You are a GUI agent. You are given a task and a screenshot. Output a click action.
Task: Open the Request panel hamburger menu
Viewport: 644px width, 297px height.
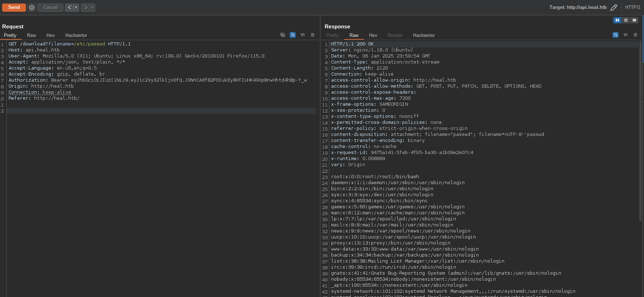(x=313, y=35)
